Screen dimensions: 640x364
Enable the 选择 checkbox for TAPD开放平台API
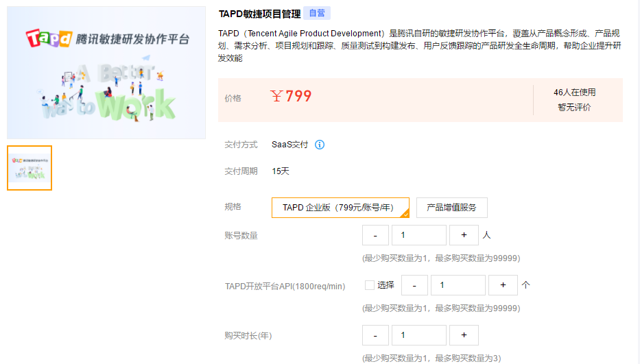click(x=370, y=285)
